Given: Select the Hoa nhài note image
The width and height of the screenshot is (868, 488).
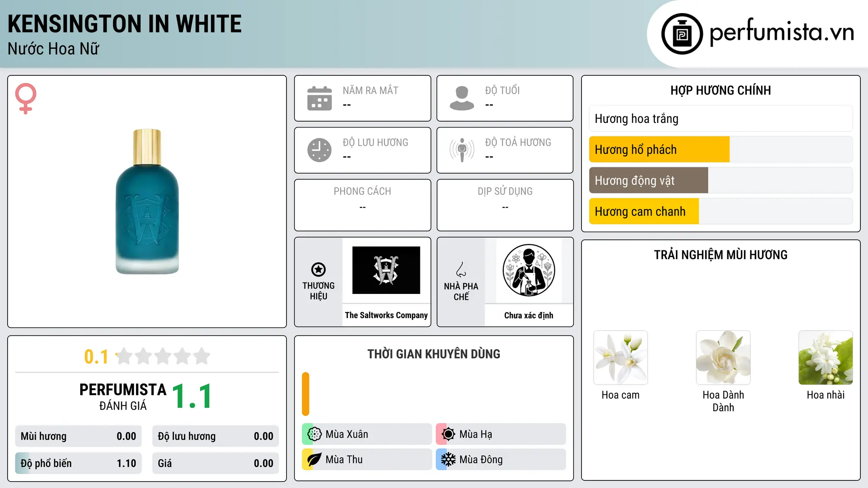Looking at the screenshot, I should coord(826,358).
